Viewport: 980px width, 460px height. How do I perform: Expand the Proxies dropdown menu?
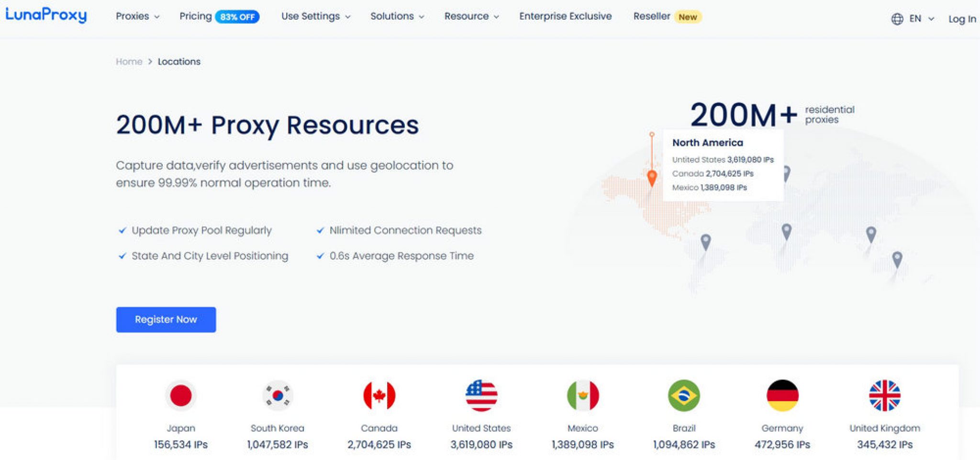point(136,16)
